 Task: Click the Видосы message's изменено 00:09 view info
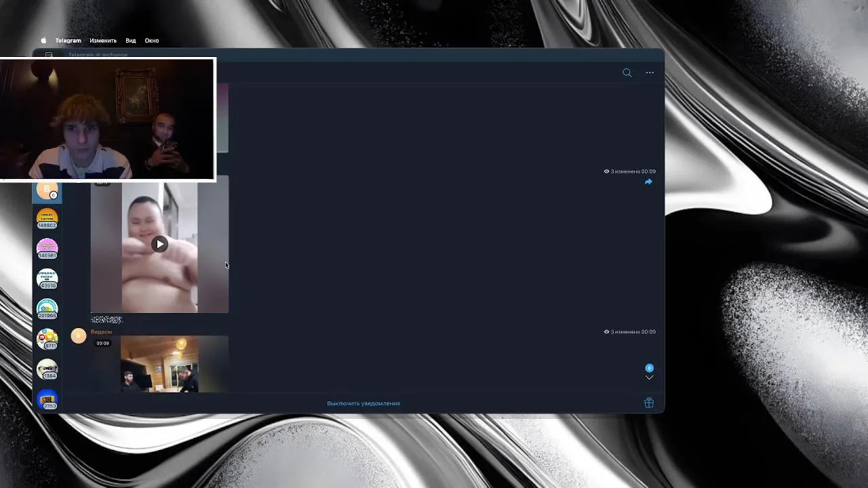point(630,332)
